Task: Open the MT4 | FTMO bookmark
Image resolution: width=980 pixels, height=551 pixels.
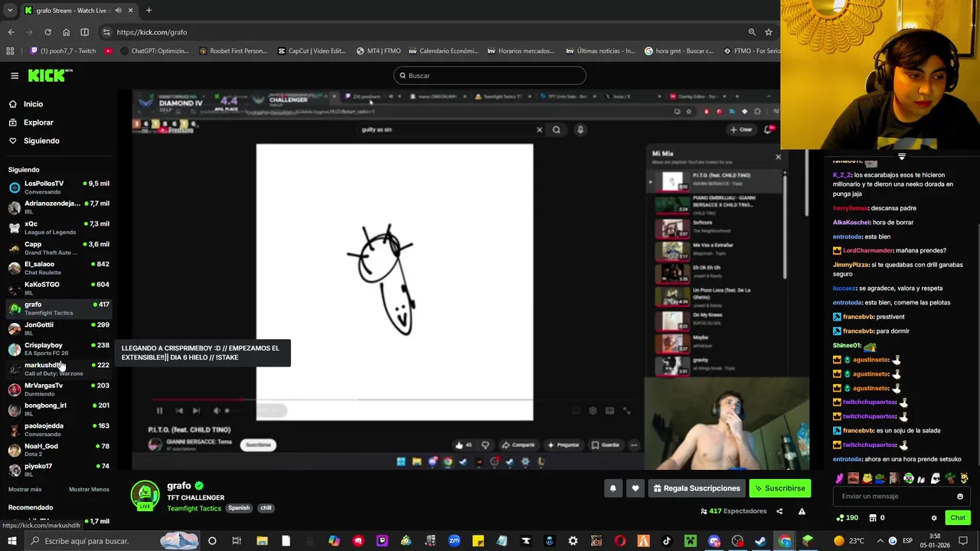Action: pos(378,51)
